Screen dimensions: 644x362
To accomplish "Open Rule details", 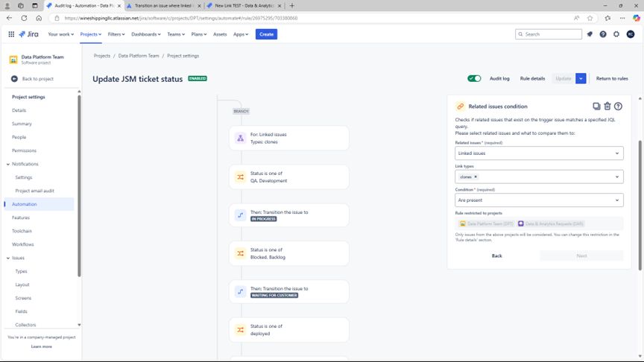I will click(532, 78).
